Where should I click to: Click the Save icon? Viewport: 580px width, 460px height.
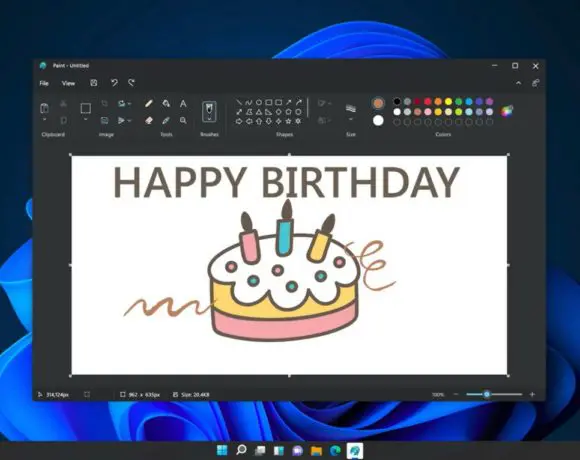click(x=94, y=83)
